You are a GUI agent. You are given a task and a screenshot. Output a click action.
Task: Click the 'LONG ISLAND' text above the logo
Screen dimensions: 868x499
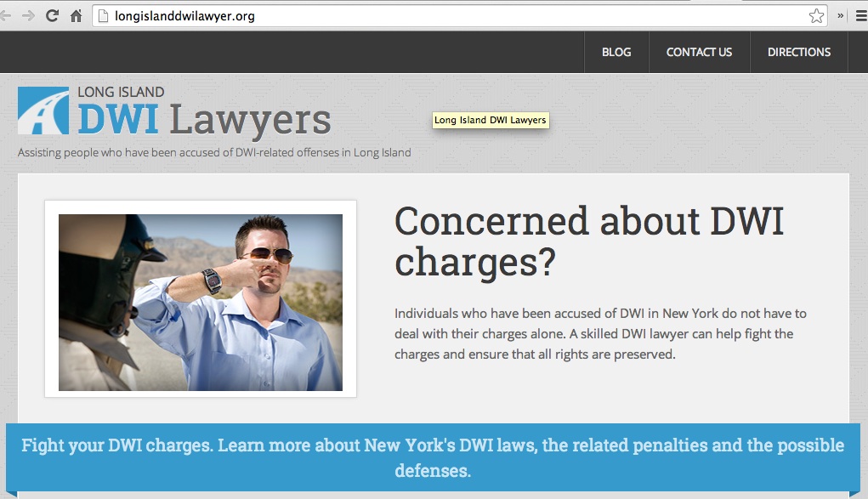click(121, 92)
